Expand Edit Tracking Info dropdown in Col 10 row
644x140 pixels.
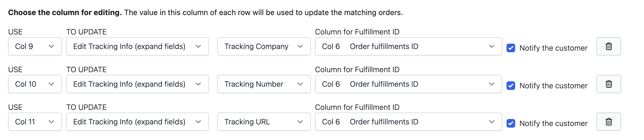[x=137, y=84]
